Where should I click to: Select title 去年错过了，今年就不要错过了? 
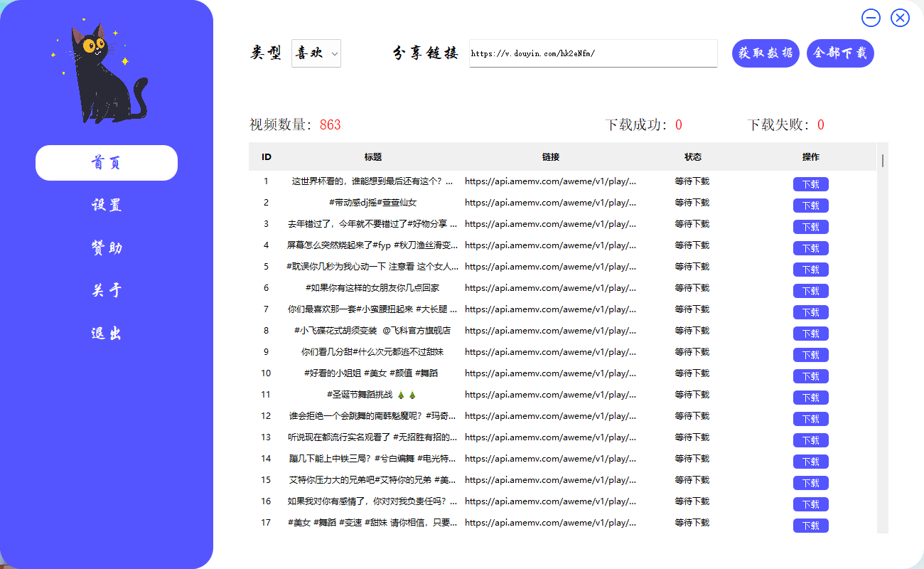pos(372,224)
